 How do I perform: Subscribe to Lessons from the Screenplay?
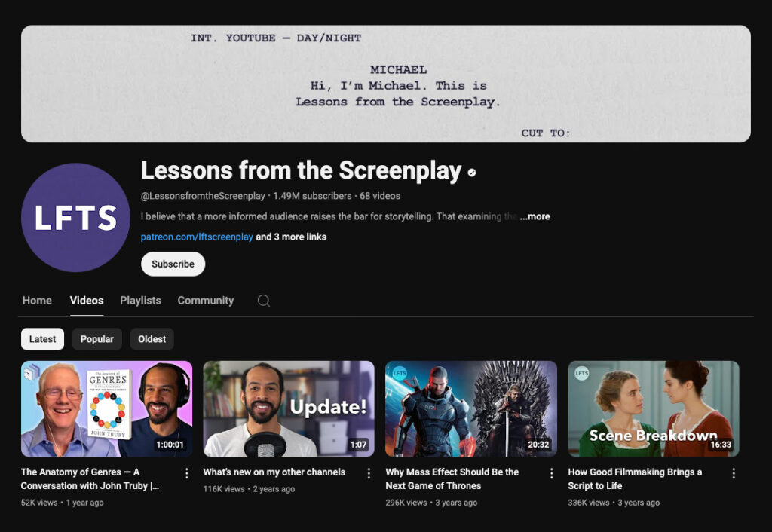point(173,264)
